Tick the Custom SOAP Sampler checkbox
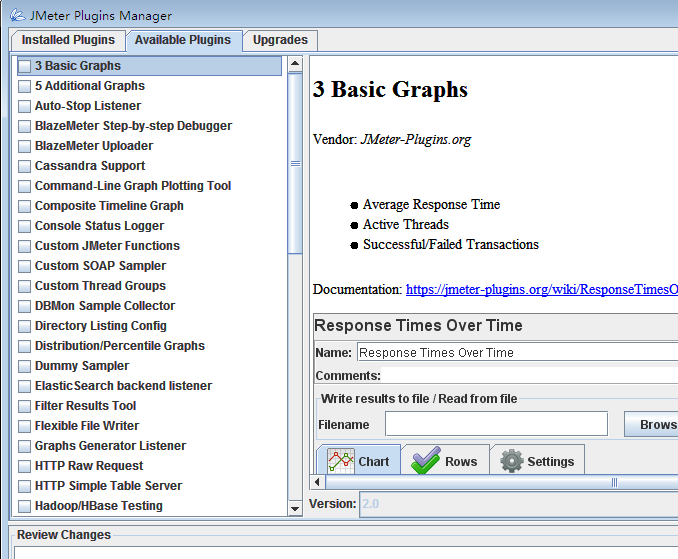This screenshot has height=559, width=678. coord(25,266)
